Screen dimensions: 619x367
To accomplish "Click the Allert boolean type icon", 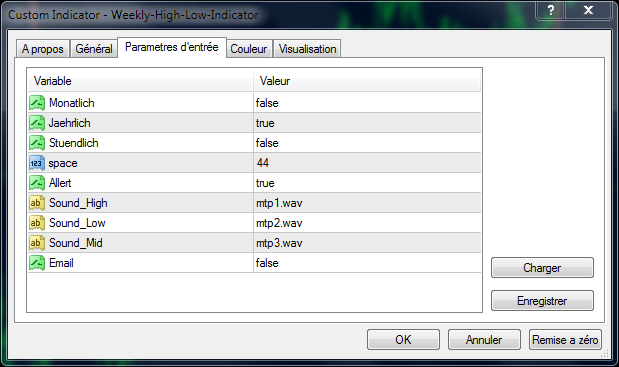I will [37, 183].
